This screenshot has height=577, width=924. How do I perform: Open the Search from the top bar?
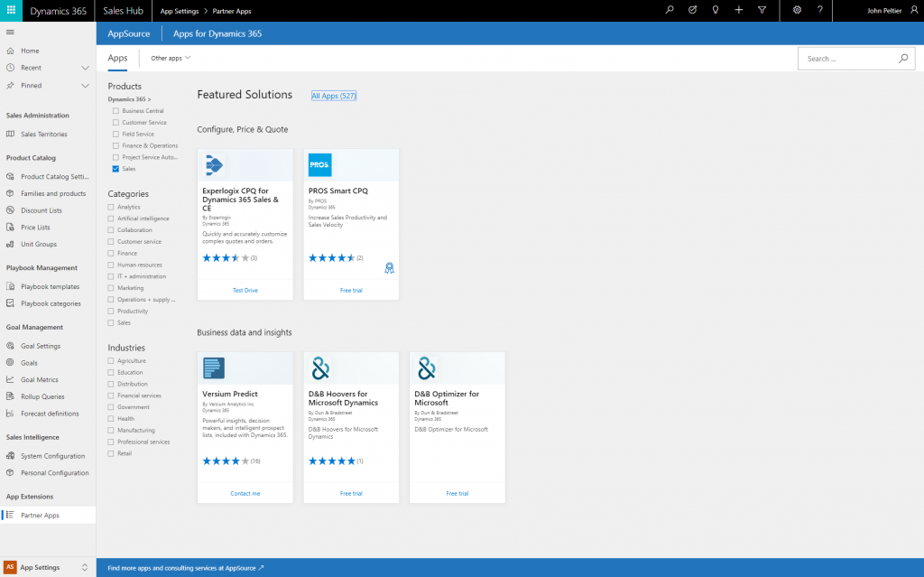670,11
